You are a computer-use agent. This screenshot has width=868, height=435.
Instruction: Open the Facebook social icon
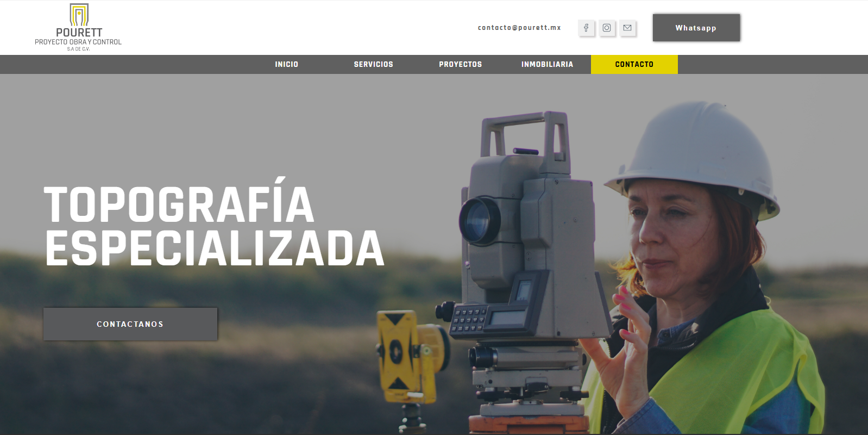point(586,28)
